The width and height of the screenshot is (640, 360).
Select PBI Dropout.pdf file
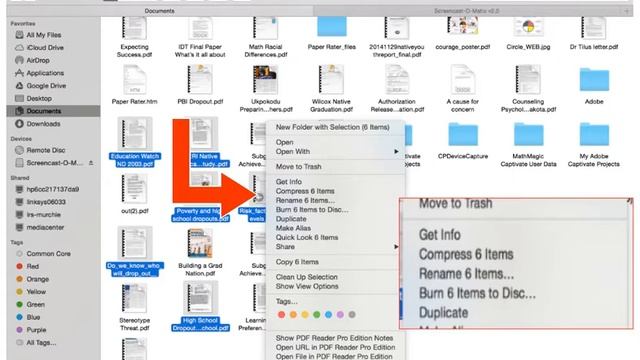pos(200,80)
